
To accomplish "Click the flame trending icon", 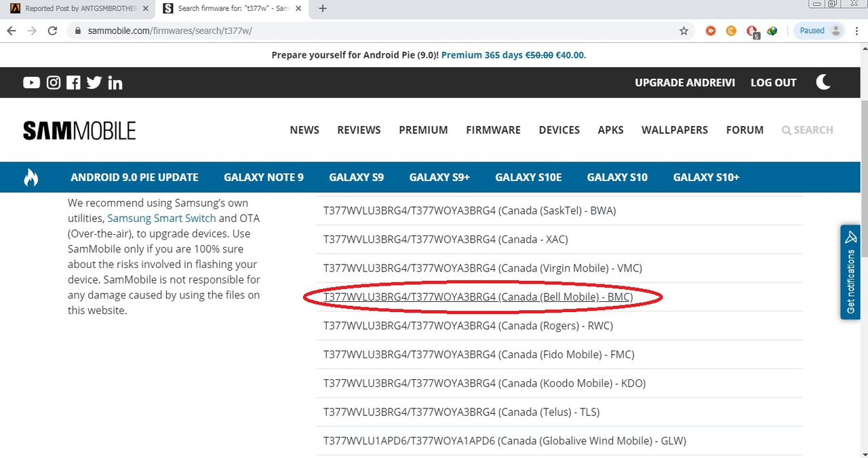I will tap(31, 177).
